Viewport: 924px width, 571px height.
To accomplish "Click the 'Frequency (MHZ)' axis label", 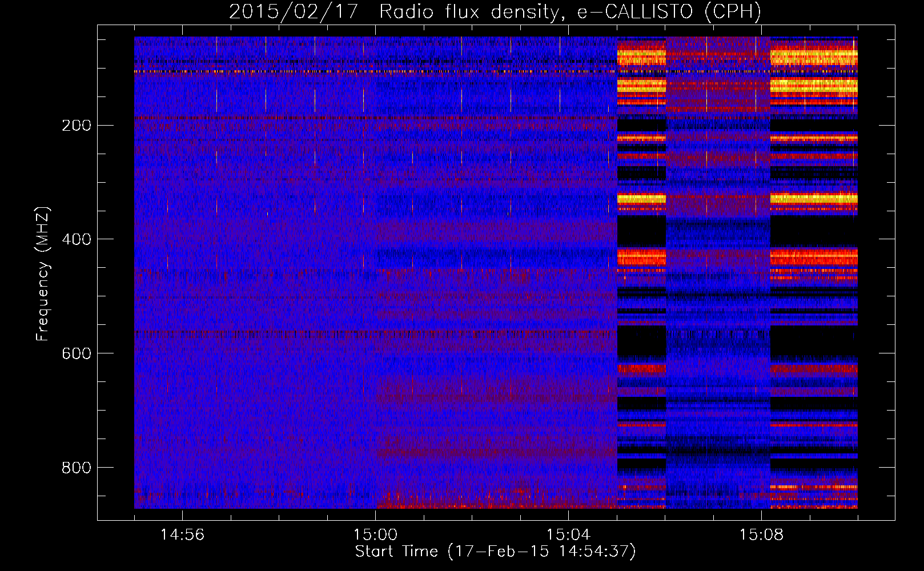I will [x=43, y=274].
